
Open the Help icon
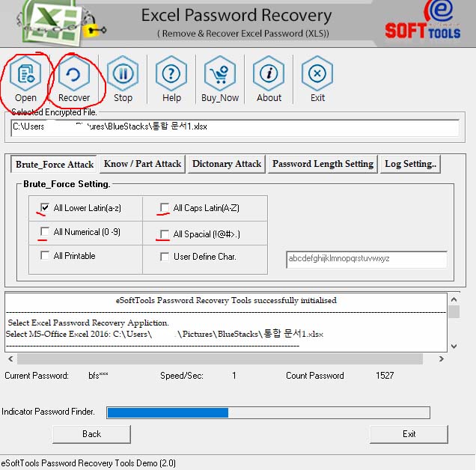(x=171, y=74)
